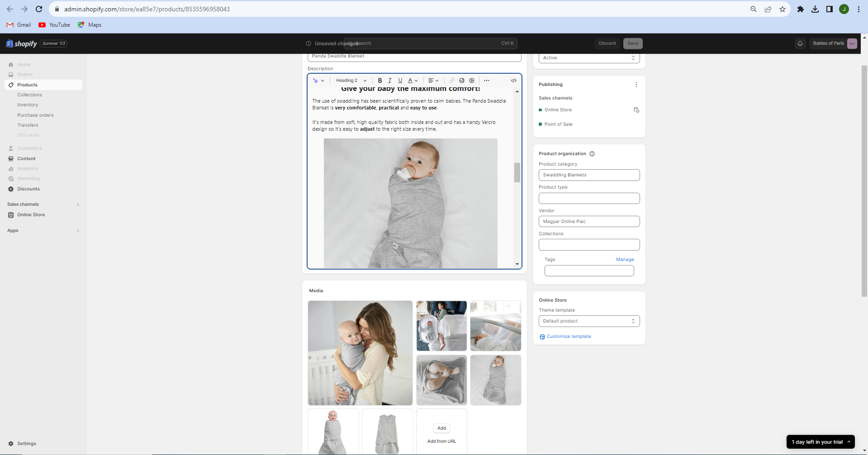Open the Heading 2 paragraph style dropdown

click(x=351, y=81)
